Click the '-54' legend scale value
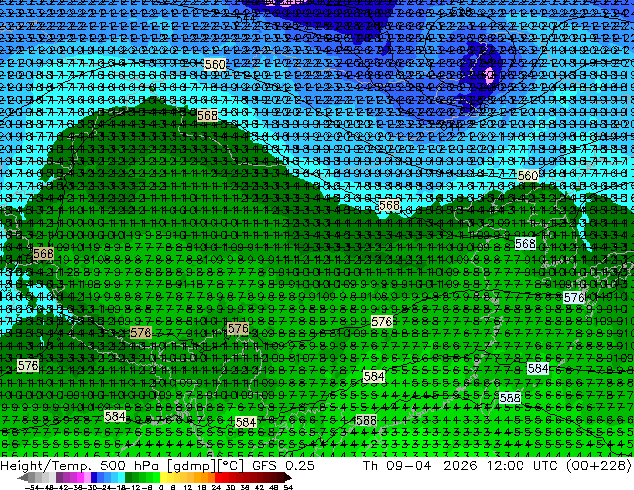Viewport: 634px width, 490px height. coord(32,487)
